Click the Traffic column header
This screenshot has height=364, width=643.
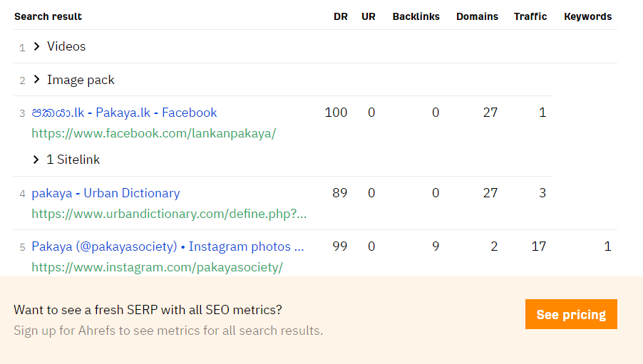[530, 16]
